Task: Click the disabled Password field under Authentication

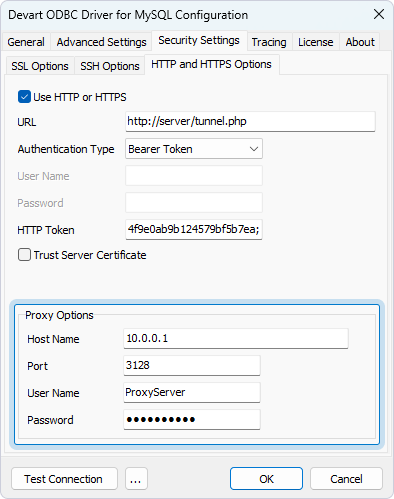Action: [194, 203]
